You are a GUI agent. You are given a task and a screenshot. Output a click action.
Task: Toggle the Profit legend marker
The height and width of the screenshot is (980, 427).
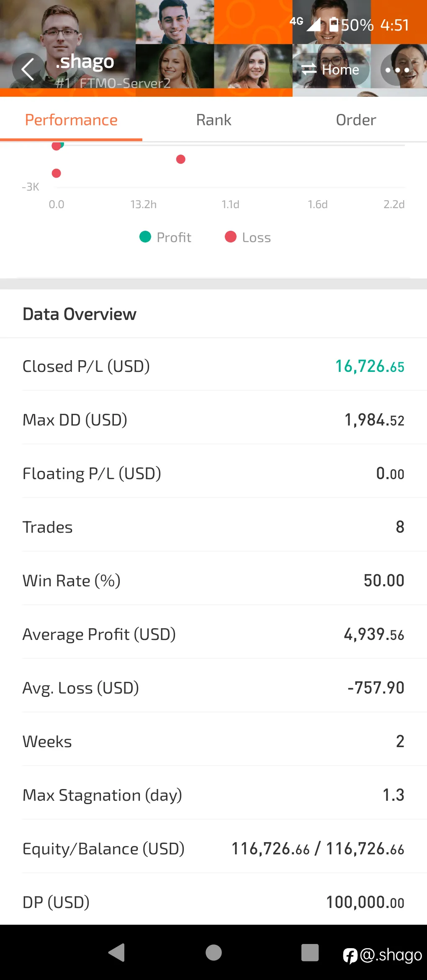pyautogui.click(x=145, y=237)
